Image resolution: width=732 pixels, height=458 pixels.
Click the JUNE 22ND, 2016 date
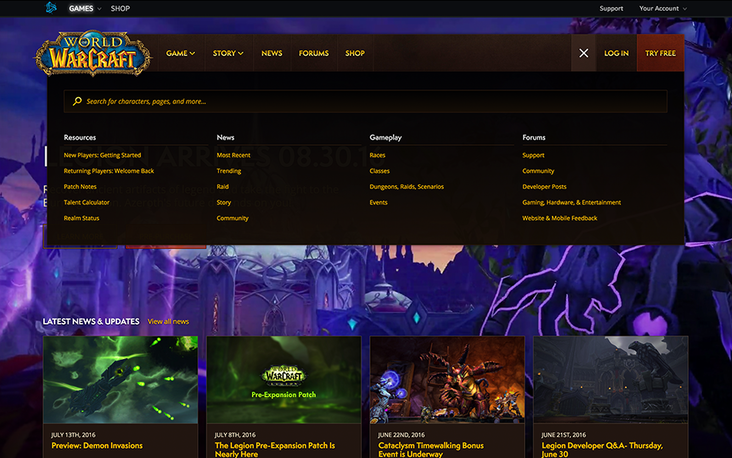click(x=401, y=435)
